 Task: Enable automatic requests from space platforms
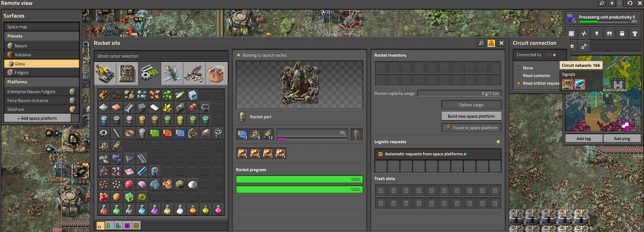click(380, 154)
